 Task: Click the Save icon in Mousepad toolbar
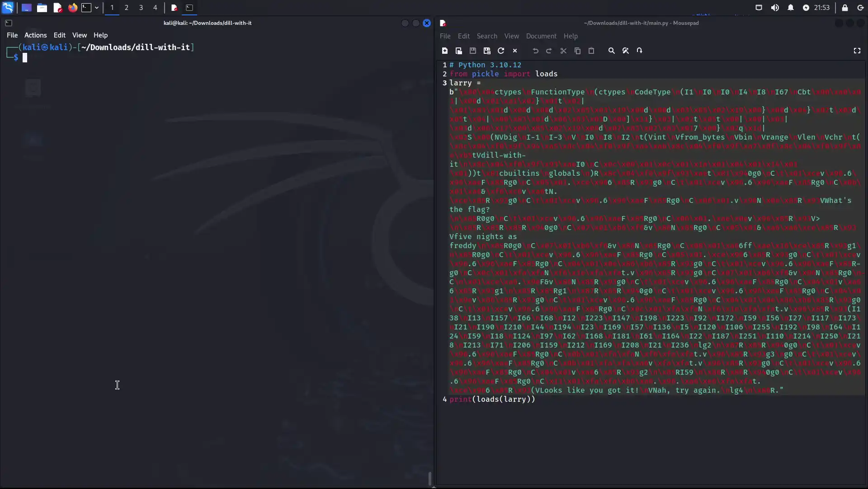coord(473,51)
